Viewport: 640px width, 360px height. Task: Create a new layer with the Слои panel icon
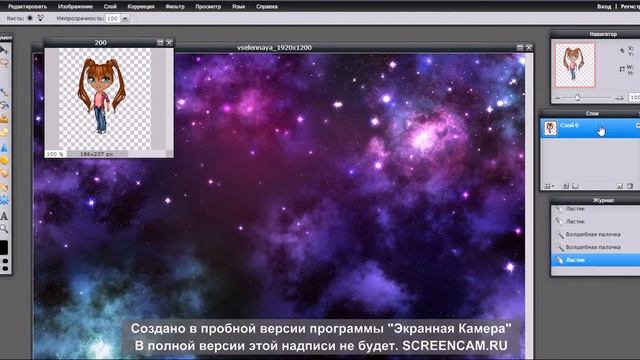tap(620, 186)
